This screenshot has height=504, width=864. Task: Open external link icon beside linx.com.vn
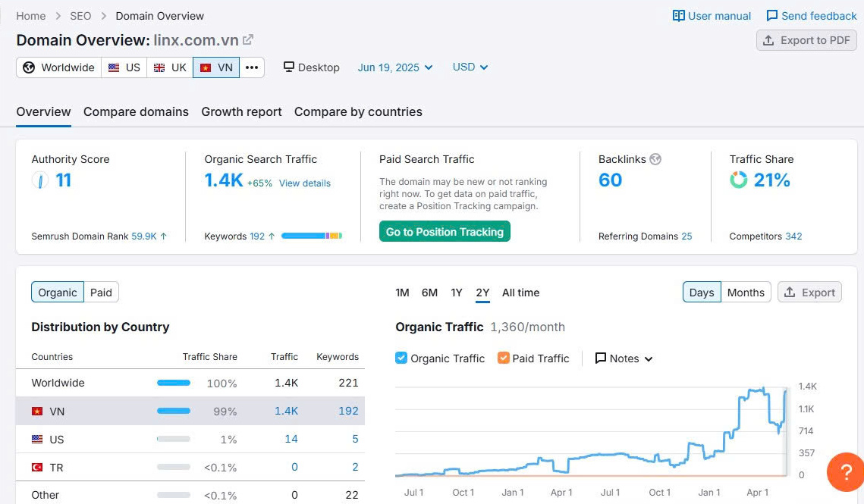pyautogui.click(x=248, y=39)
